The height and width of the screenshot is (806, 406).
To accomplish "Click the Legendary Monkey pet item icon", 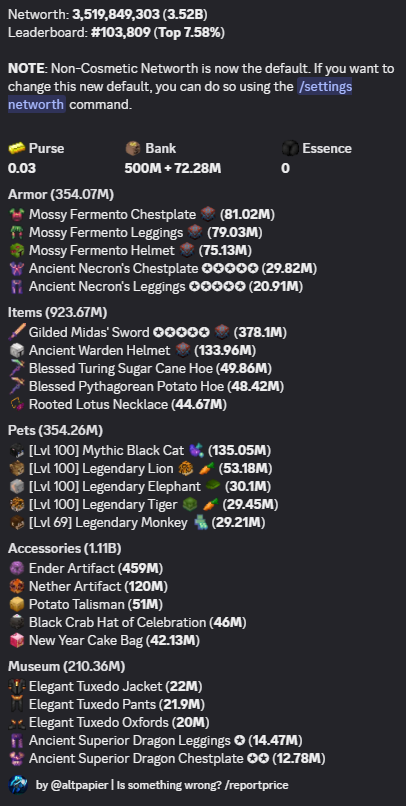I will click(200, 523).
